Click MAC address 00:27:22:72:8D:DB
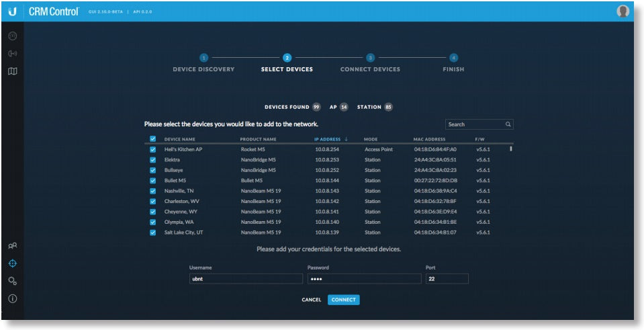 (x=436, y=180)
